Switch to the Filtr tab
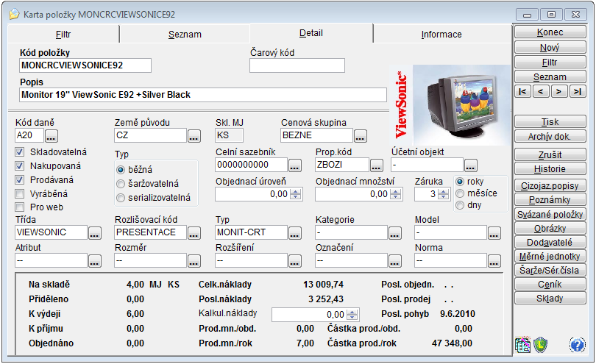 click(63, 35)
